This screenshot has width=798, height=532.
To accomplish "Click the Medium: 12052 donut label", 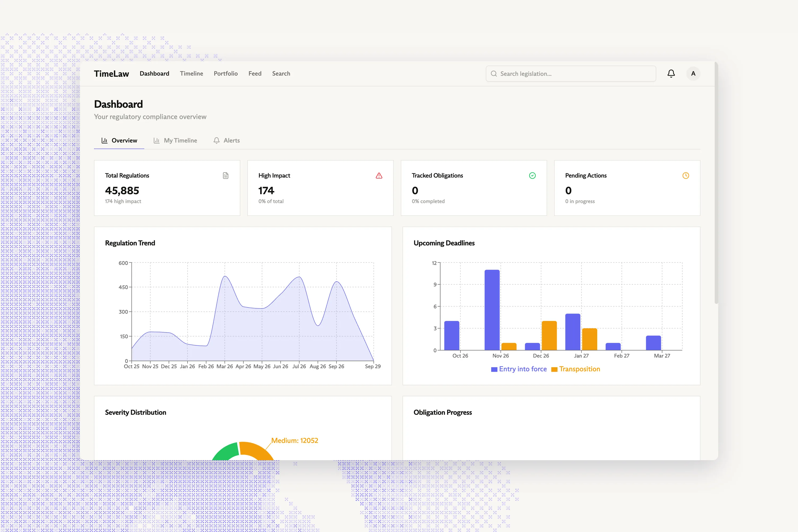I will 294,440.
